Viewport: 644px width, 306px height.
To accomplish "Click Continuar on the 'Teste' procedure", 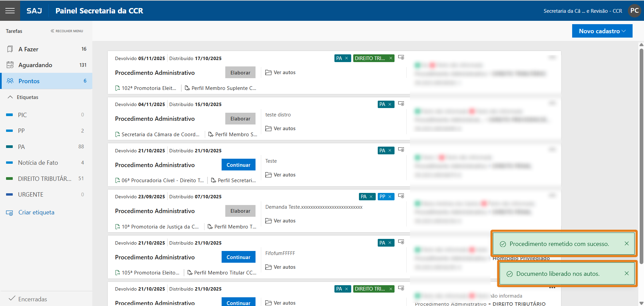I will point(238,165).
